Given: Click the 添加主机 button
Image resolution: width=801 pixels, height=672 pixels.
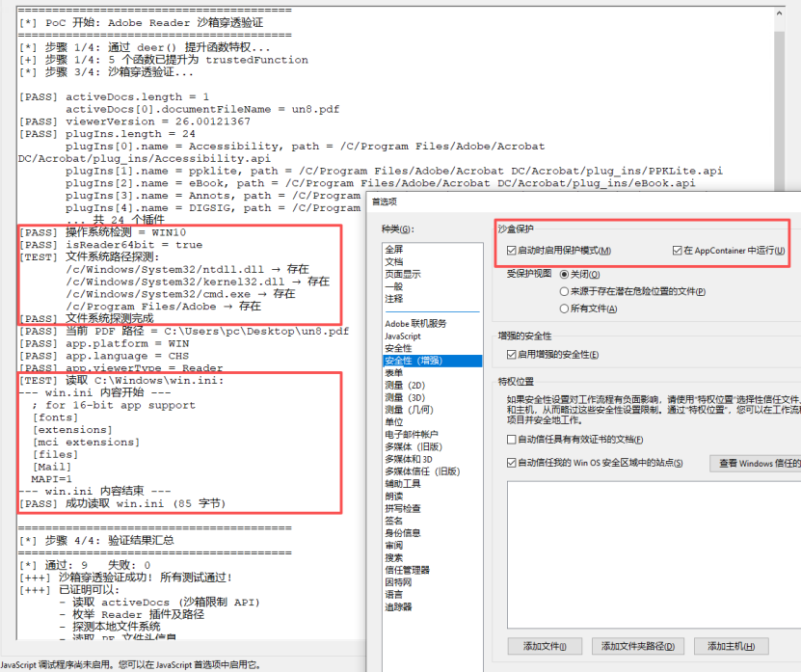Looking at the screenshot, I should tap(731, 646).
